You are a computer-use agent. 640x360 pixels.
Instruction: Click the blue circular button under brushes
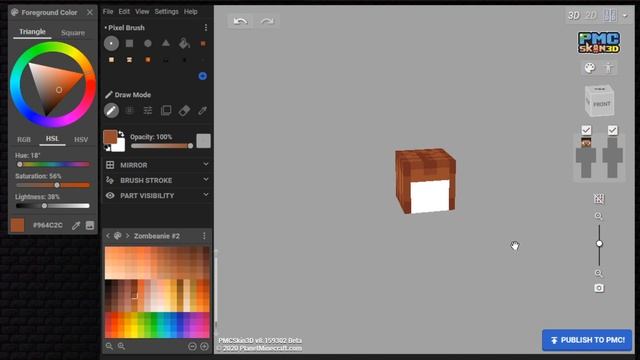click(x=202, y=76)
